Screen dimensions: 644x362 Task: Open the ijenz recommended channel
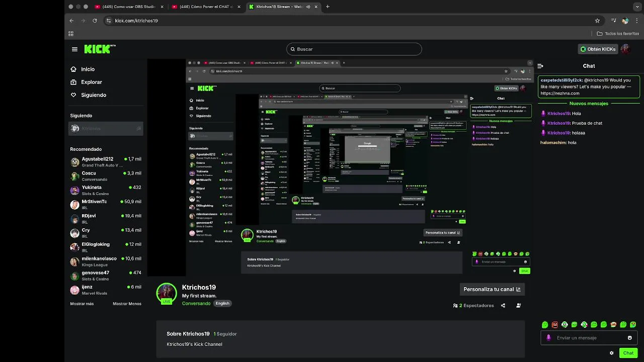106,290
